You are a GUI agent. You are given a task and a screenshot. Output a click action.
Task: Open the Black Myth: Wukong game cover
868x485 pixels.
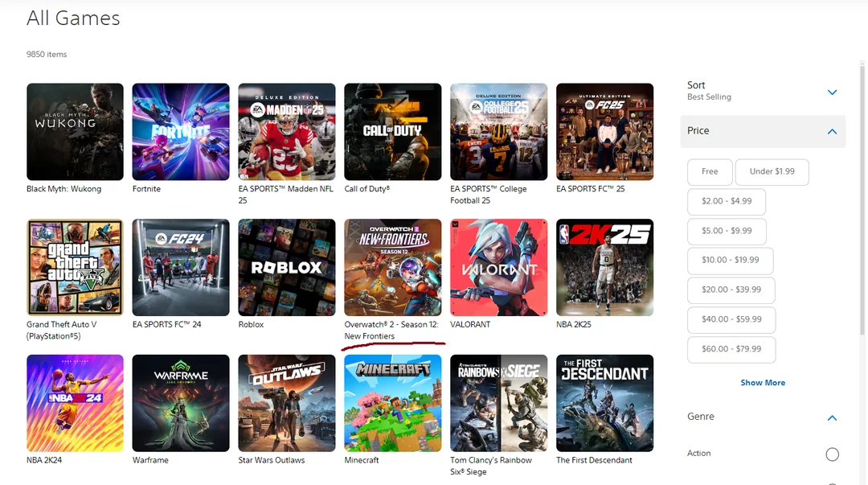point(75,132)
